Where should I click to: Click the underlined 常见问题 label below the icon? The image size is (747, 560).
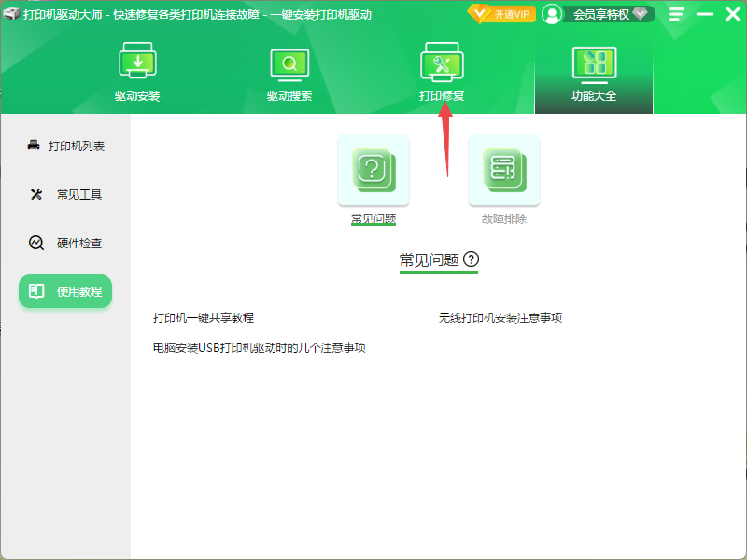point(373,217)
